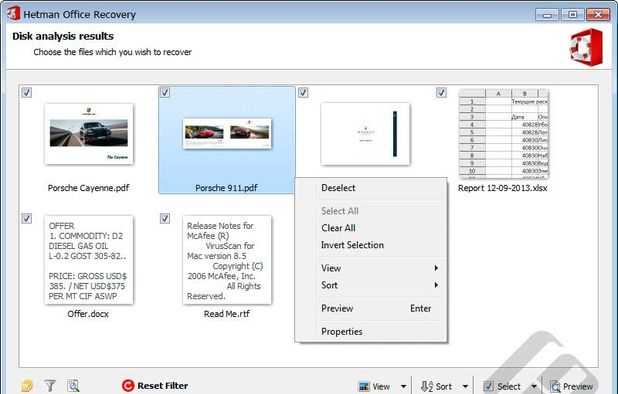Open the Sort dropdown arrow in bottom toolbar
618x394 pixels.
tap(465, 387)
